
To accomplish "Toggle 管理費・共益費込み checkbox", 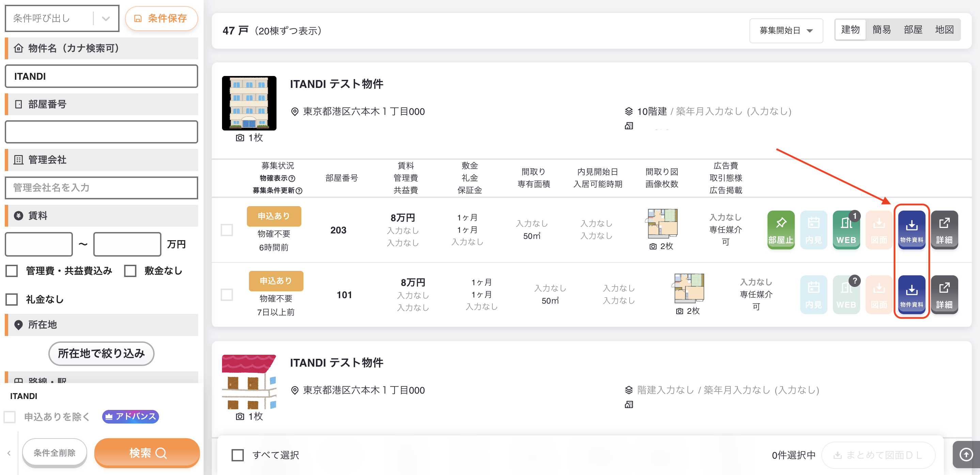I will tap(12, 271).
